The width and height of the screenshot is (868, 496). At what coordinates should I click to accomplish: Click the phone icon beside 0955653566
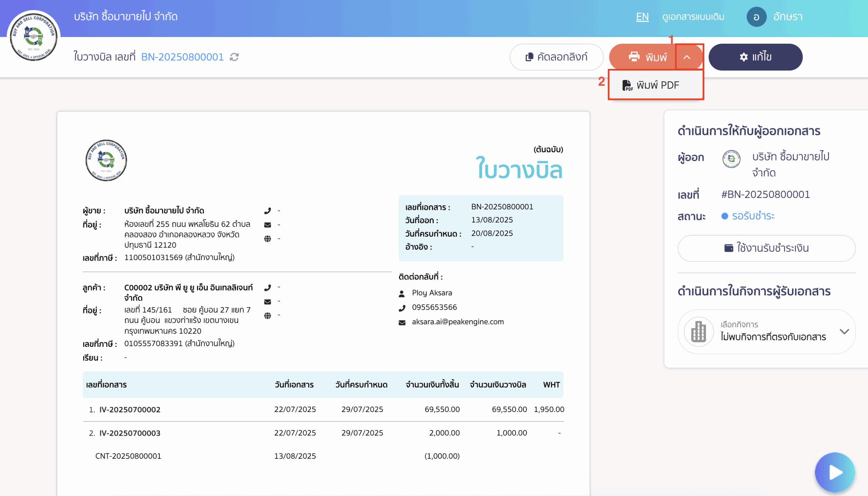[402, 308]
